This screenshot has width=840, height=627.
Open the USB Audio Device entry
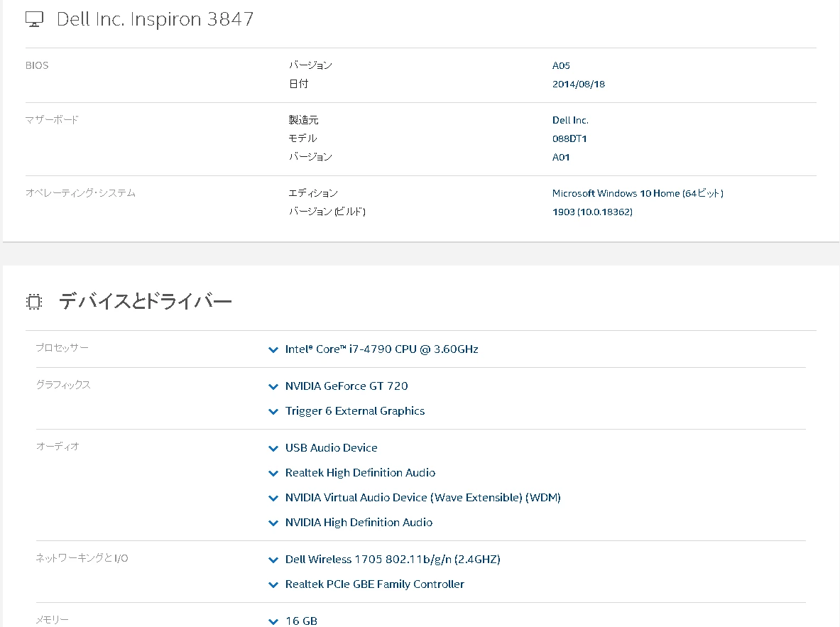coord(331,448)
